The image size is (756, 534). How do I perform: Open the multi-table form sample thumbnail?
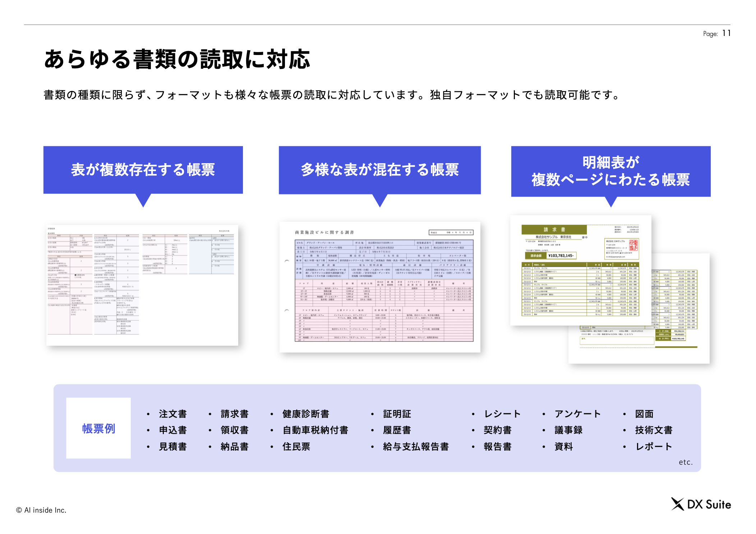pyautogui.click(x=142, y=285)
